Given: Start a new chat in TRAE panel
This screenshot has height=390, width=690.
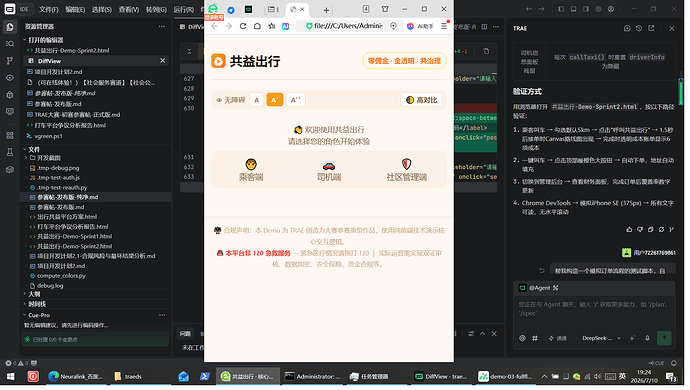Looking at the screenshot, I should click(627, 28).
